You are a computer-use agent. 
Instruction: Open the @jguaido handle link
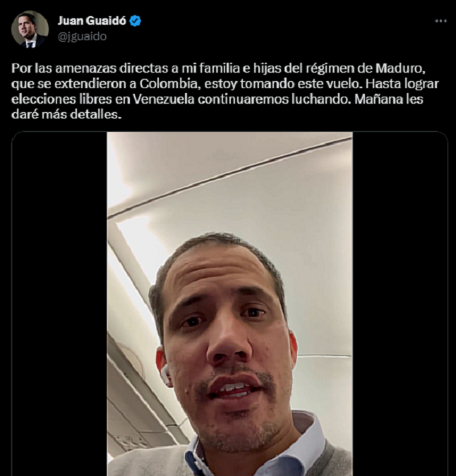(82, 37)
